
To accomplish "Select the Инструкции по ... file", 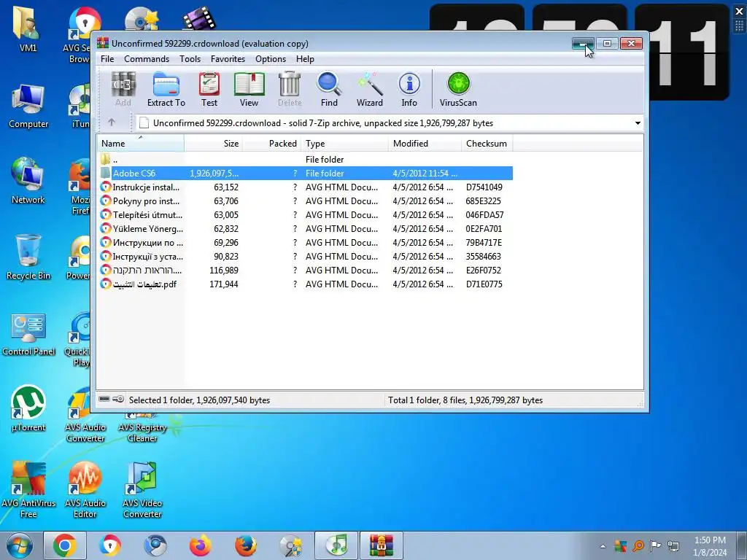I will (305, 242).
